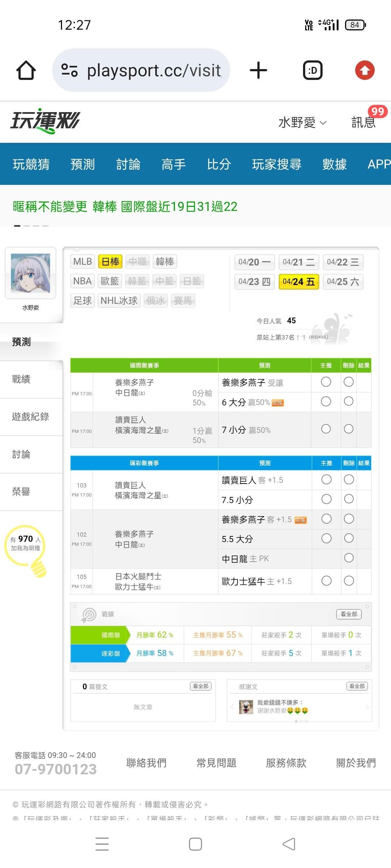
Task: Open 常見問題 footer link
Action: tap(216, 763)
